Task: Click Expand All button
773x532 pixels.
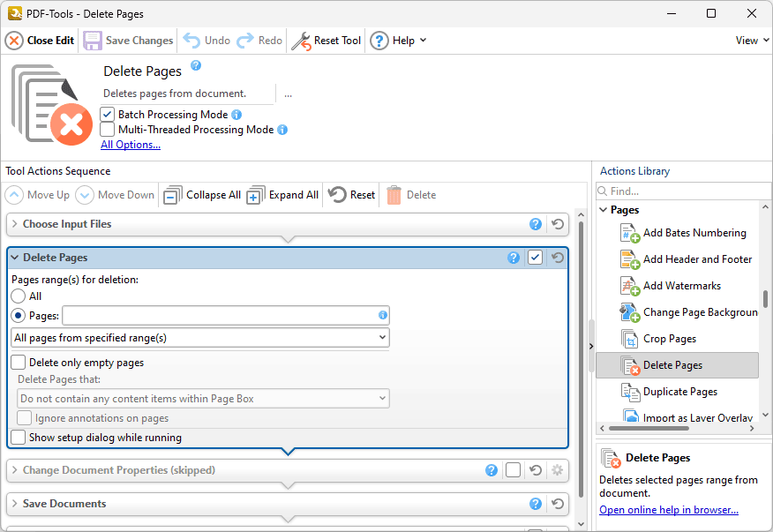Action: (x=282, y=195)
